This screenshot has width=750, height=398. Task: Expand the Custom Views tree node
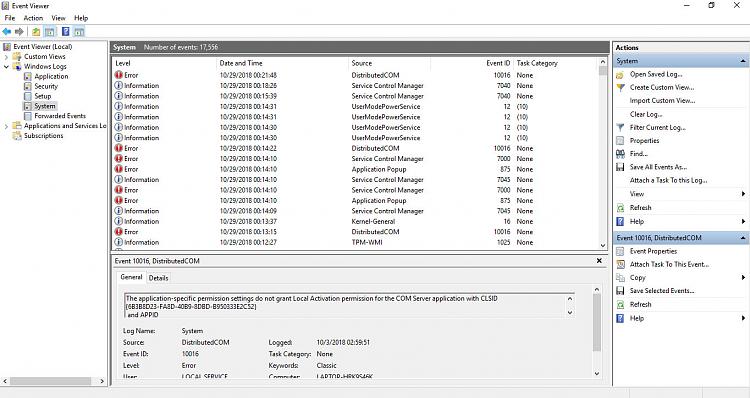tap(6, 57)
